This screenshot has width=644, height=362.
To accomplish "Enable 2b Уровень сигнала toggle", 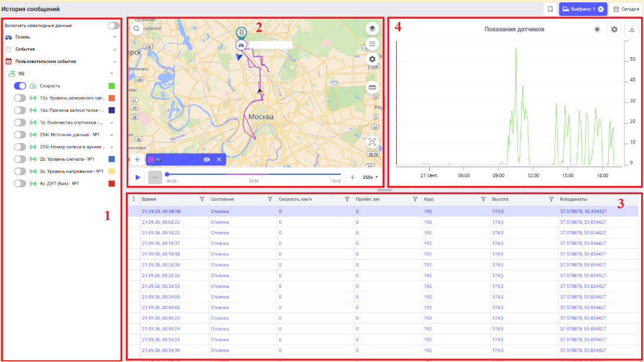I will [19, 159].
